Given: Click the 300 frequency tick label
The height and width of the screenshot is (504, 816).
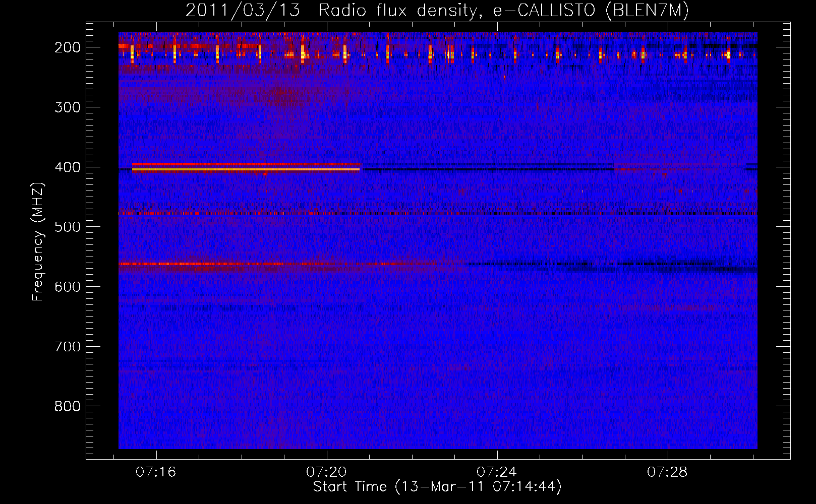Looking at the screenshot, I should 67,107.
